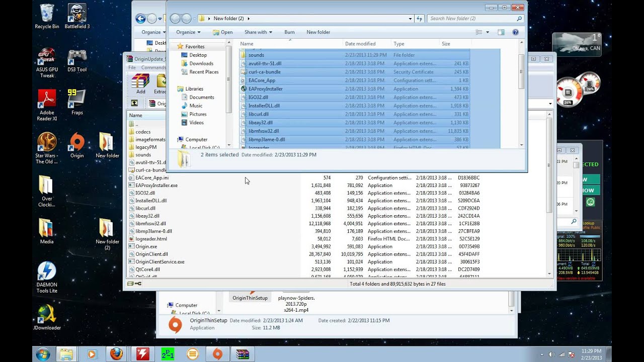Click Explorer help question mark icon
The image size is (644, 362).
[x=515, y=32]
